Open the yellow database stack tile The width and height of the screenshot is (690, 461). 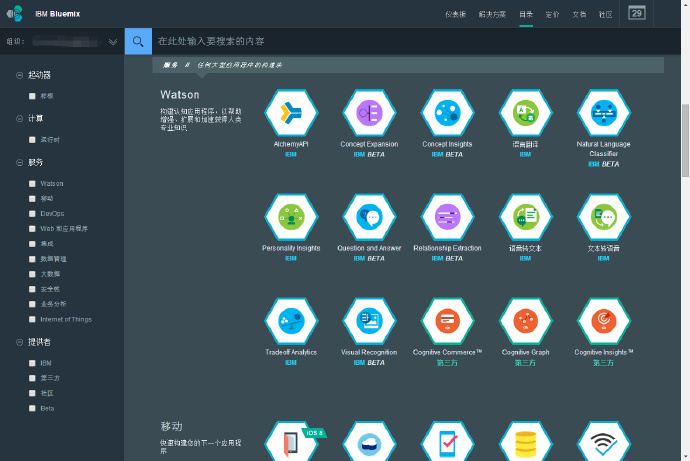point(525,441)
